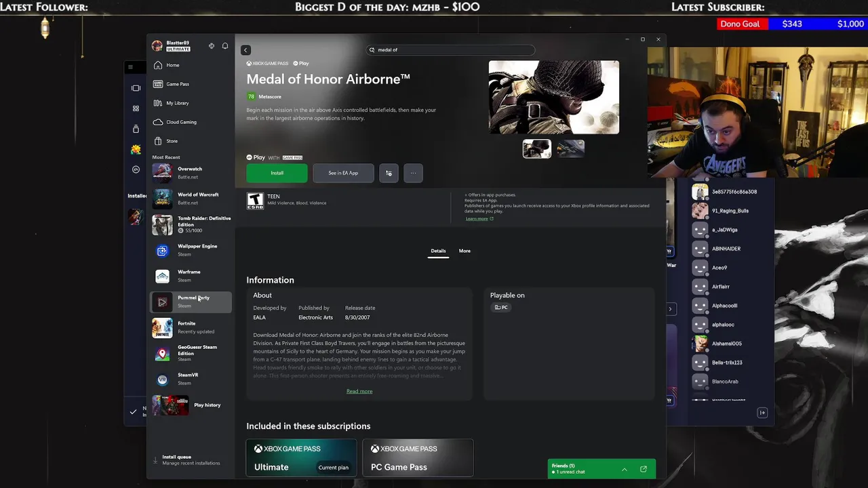
Task: Select friend Aceo9
Action: 719,268
